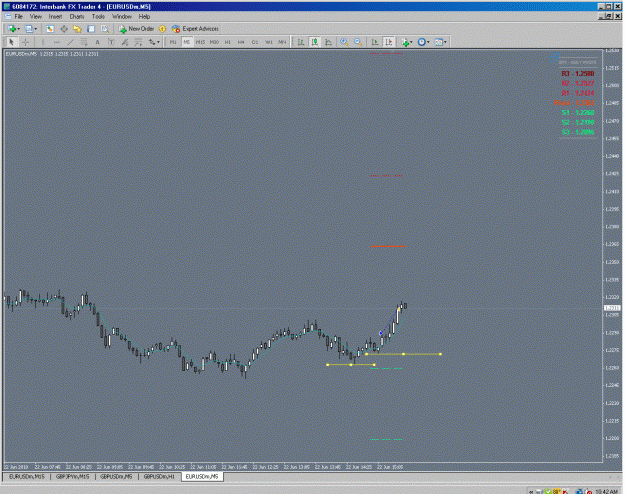Expand the Arrows objects dropdown
Image resolution: width=625 pixels, height=494 pixels.
[154, 42]
